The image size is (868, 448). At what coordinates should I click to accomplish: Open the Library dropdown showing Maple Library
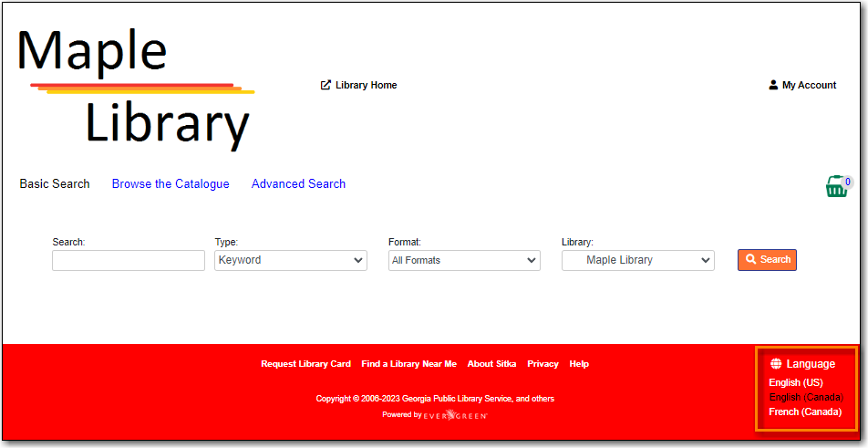click(x=636, y=261)
